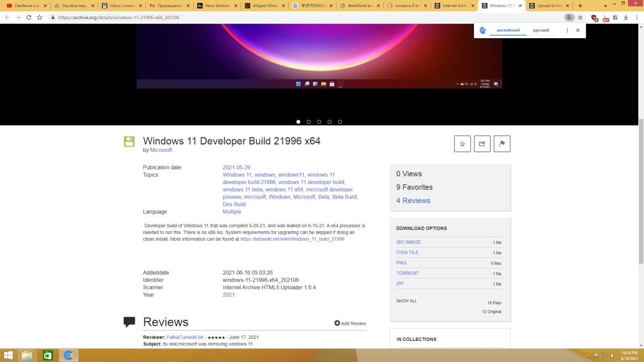Click the browser back arrow

click(x=7, y=17)
